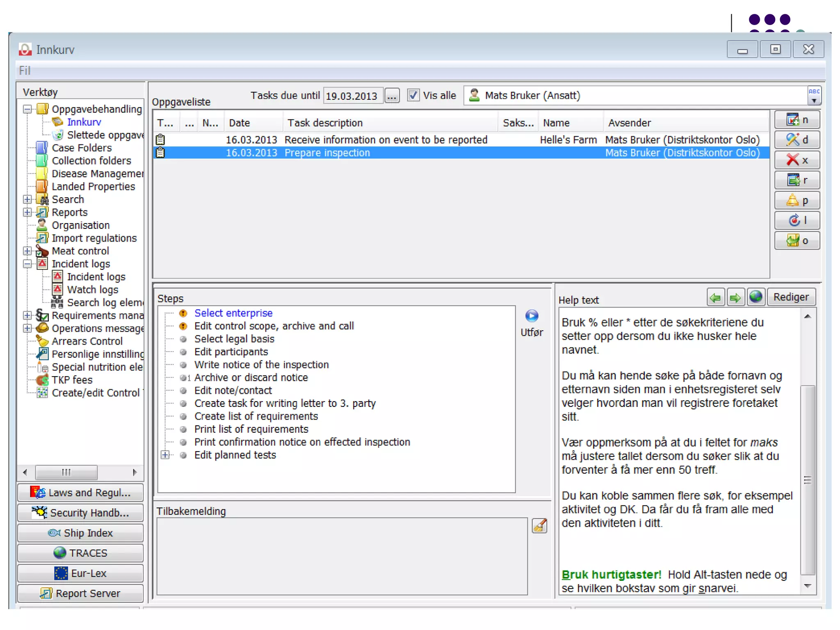
Task: Open the TRACES shortcut button
Action: click(x=80, y=553)
